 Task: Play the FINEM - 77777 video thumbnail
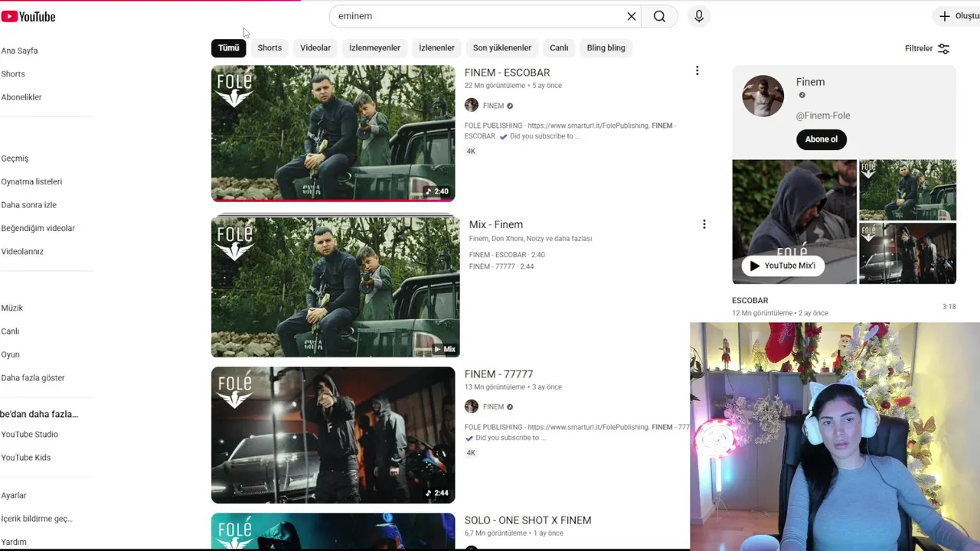333,435
